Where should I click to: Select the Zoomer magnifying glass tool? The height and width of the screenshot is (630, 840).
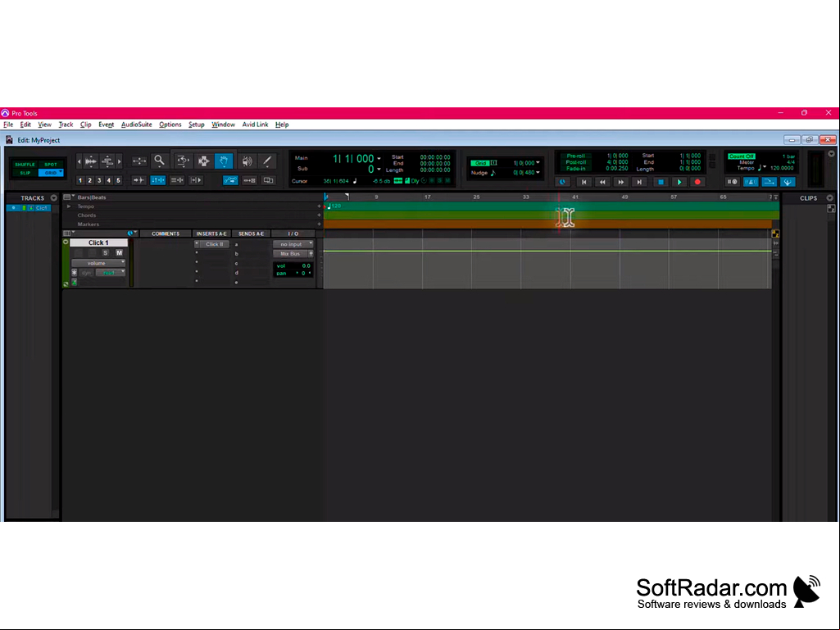(159, 161)
